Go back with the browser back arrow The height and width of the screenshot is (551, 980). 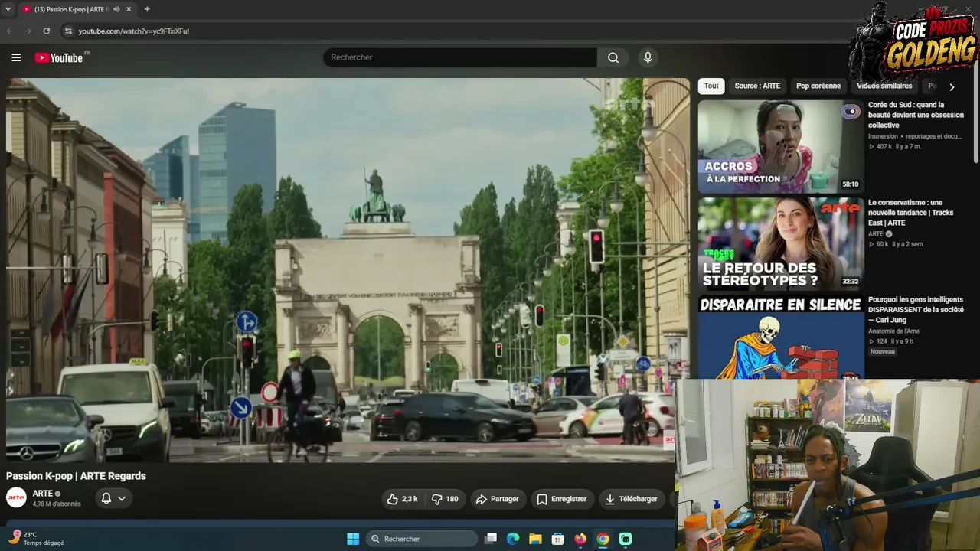point(10,31)
